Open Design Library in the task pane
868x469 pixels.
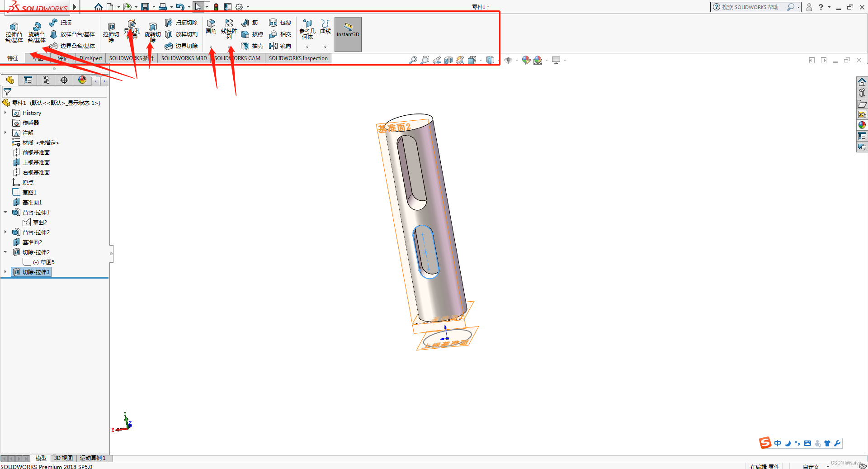click(x=862, y=93)
